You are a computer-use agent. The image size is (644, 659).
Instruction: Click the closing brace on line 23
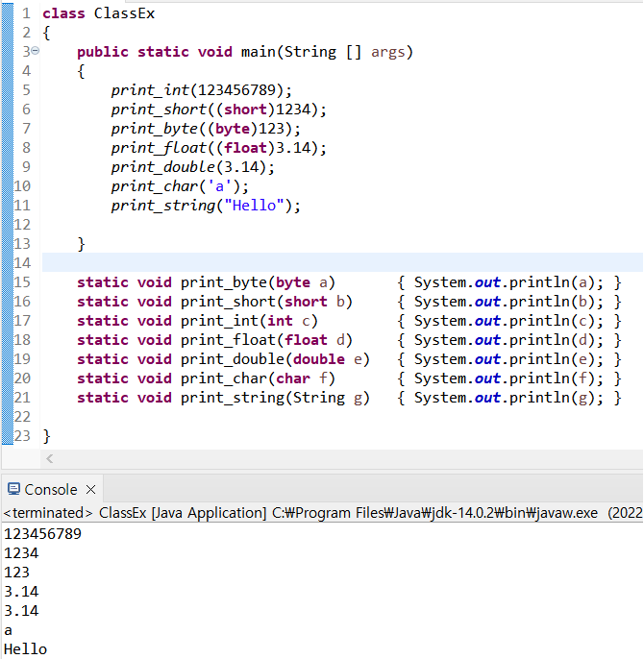47,436
